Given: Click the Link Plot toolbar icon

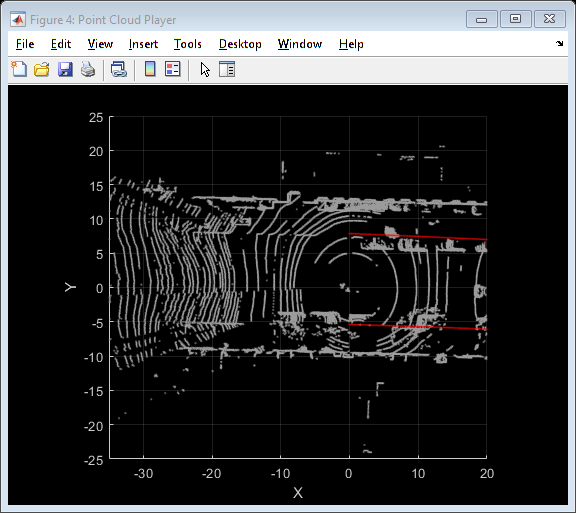Looking at the screenshot, I should pos(119,69).
